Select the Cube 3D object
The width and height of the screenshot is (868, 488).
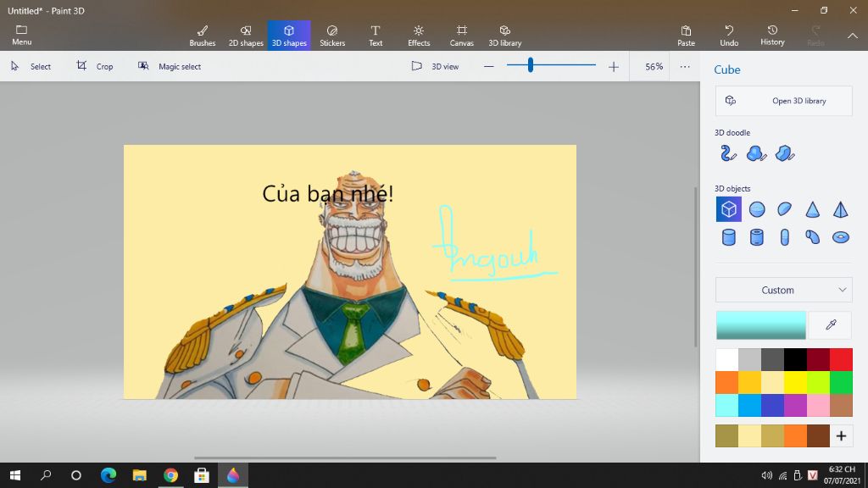728,209
